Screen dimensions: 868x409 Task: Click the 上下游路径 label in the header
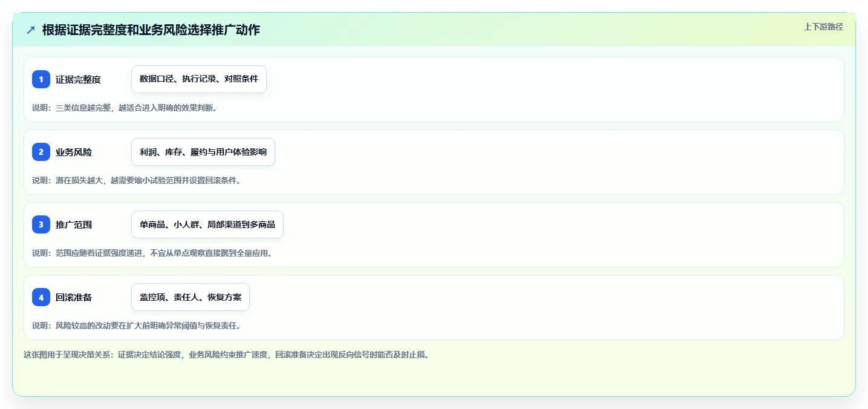tap(823, 27)
